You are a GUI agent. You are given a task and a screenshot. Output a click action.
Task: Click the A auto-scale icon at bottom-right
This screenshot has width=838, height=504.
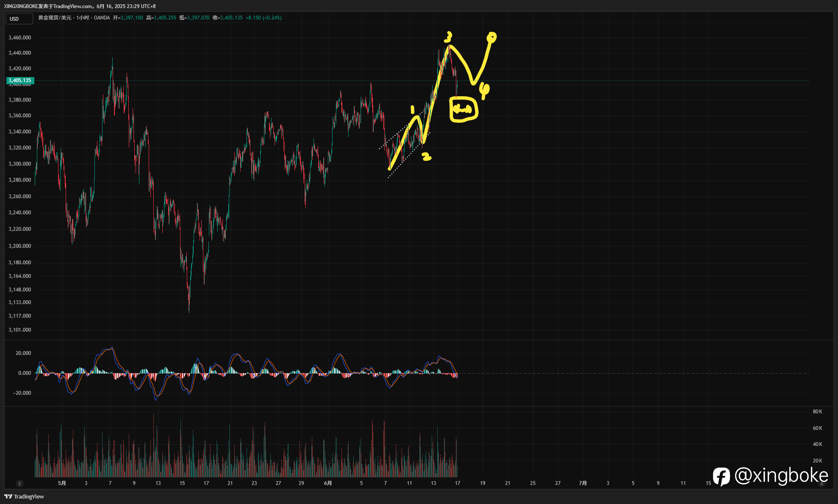click(x=822, y=484)
